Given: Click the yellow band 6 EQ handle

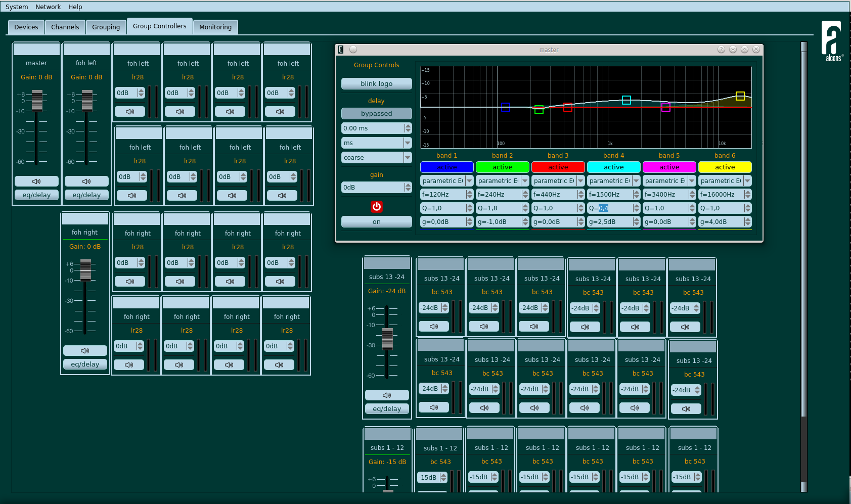Looking at the screenshot, I should pyautogui.click(x=740, y=96).
